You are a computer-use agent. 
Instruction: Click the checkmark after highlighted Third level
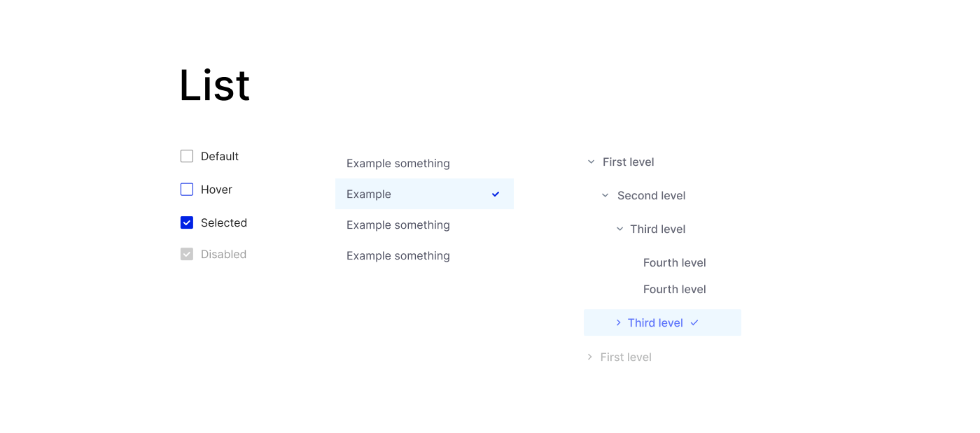coord(694,322)
